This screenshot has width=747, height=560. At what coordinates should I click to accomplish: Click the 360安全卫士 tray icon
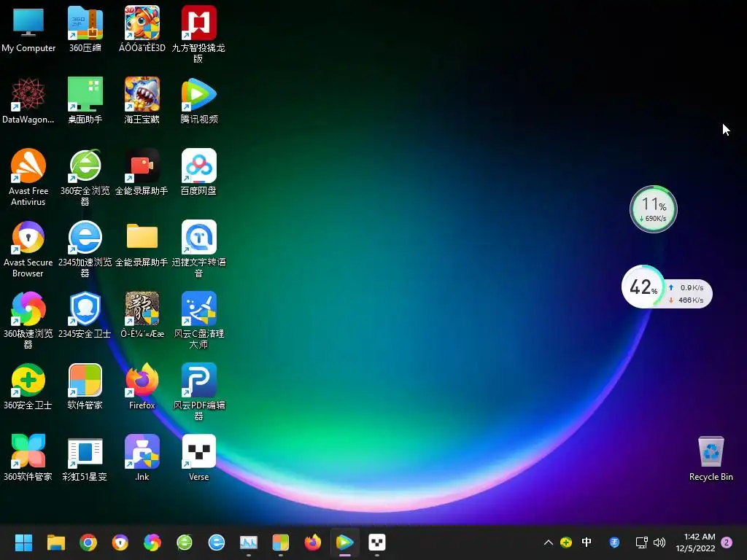point(566,542)
